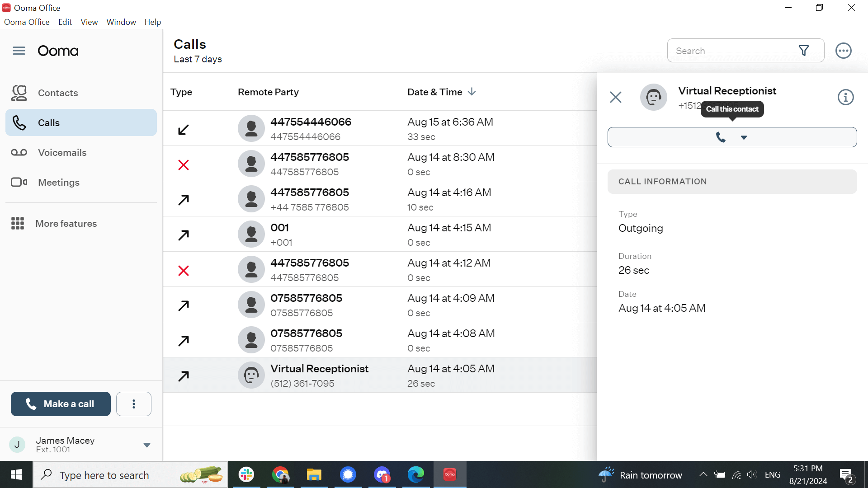Click Make a call button

[x=60, y=404]
